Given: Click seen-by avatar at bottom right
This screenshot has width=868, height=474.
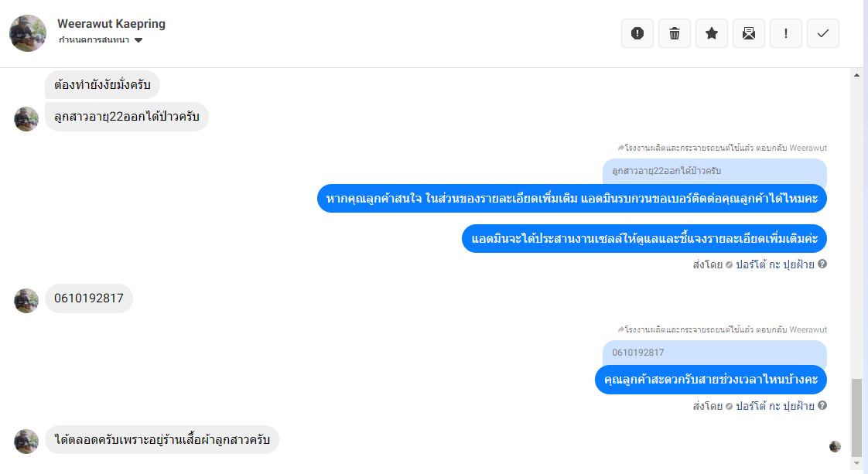Looking at the screenshot, I should click(835, 446).
